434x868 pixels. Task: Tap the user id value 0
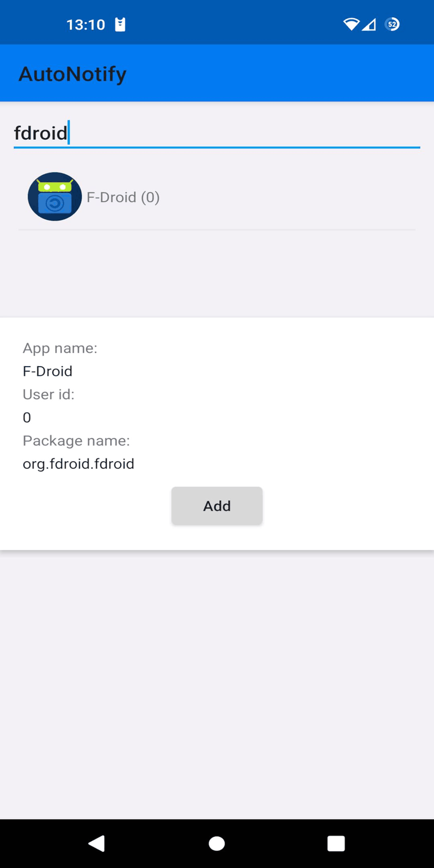(x=27, y=417)
